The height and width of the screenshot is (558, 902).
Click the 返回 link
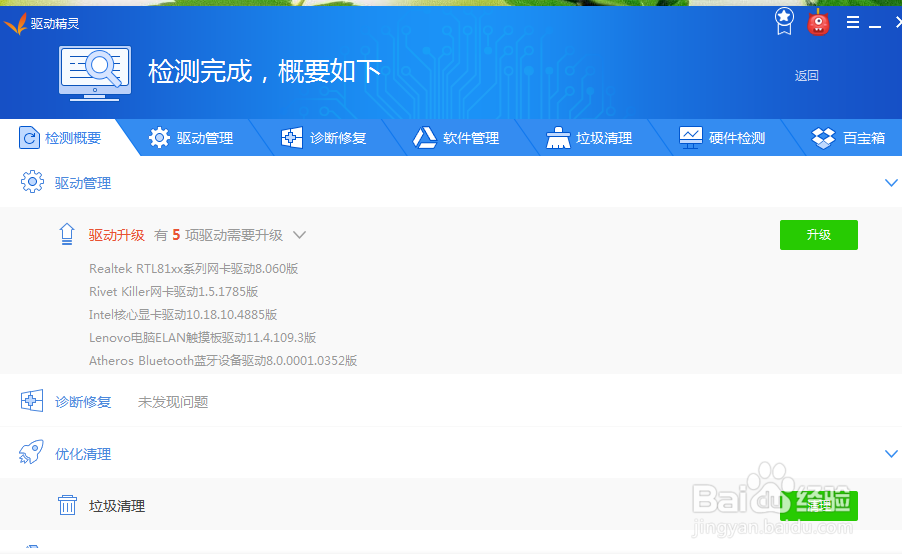[807, 75]
